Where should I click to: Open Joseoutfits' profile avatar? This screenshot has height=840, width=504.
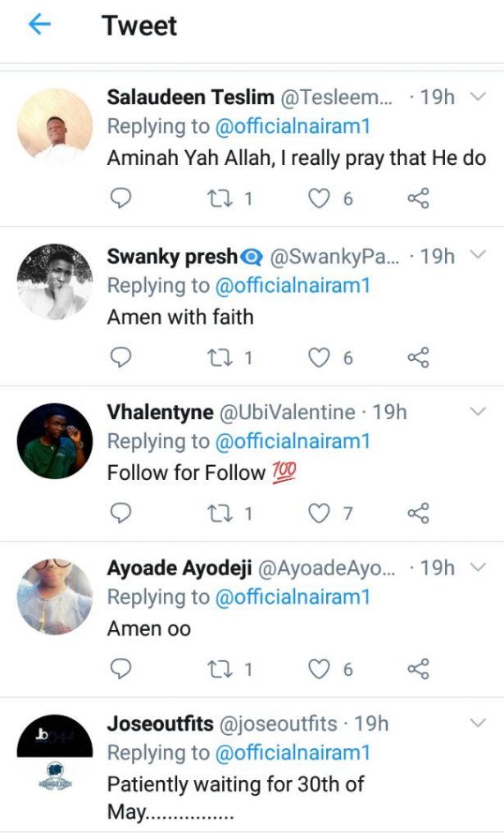[55, 751]
